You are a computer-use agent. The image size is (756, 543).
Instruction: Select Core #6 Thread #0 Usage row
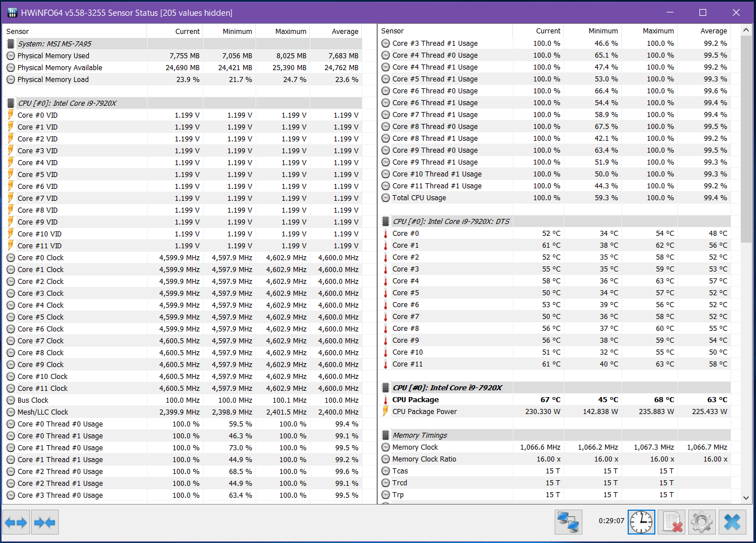pos(554,90)
